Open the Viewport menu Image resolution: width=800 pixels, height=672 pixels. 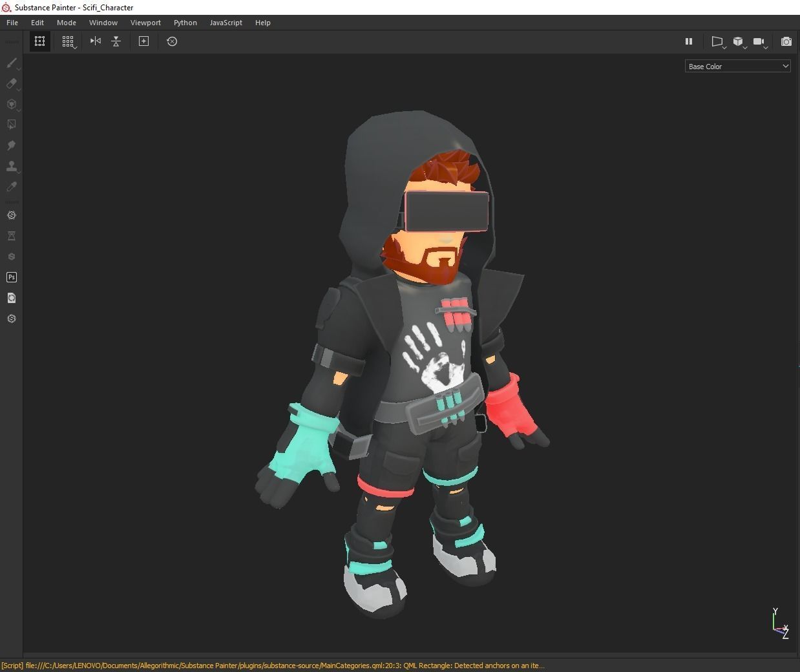[x=145, y=23]
